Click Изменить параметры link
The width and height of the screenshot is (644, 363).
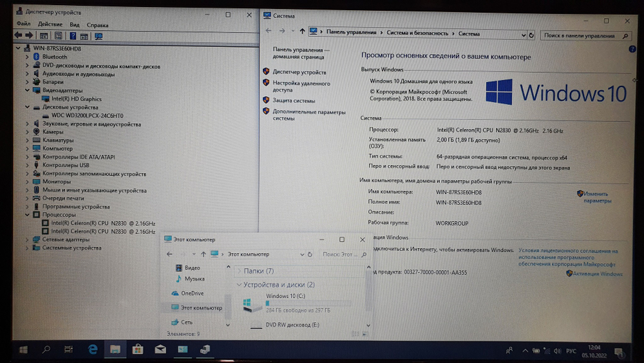click(597, 197)
